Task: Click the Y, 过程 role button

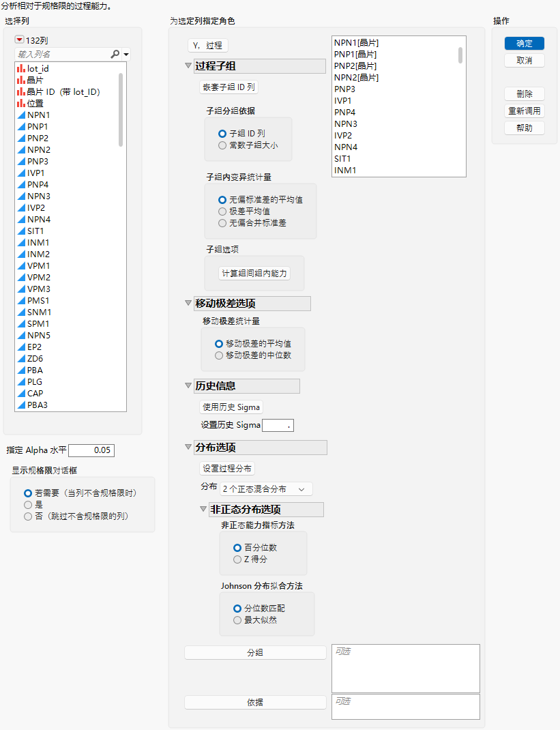Action: 207,46
